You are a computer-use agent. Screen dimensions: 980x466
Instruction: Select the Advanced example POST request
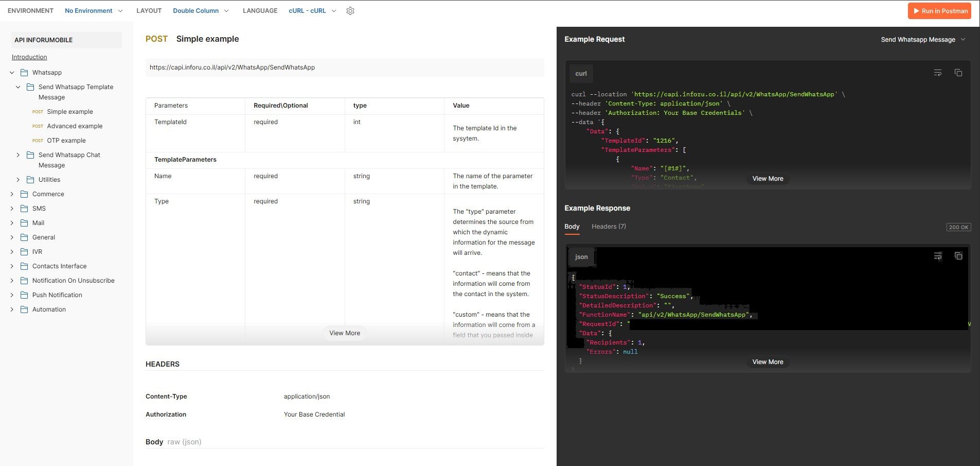pos(75,126)
